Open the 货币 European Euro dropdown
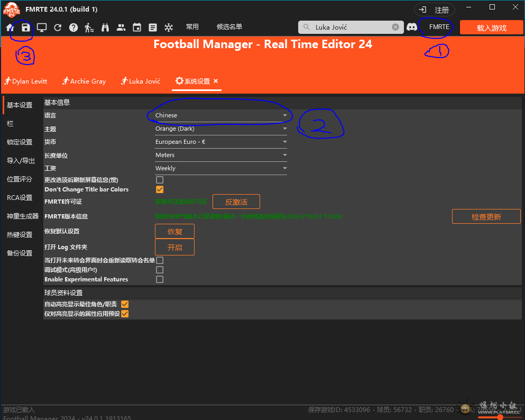The width and height of the screenshot is (525, 420). 221,142
